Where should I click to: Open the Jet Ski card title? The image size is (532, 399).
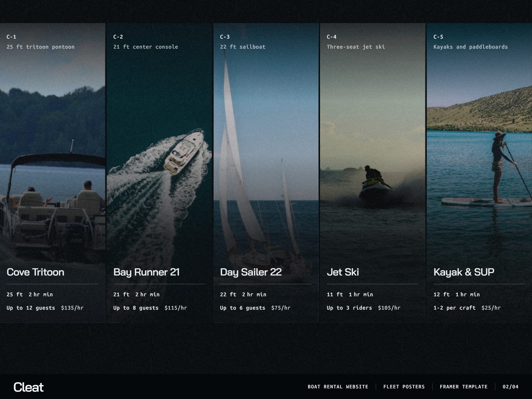pos(343,272)
